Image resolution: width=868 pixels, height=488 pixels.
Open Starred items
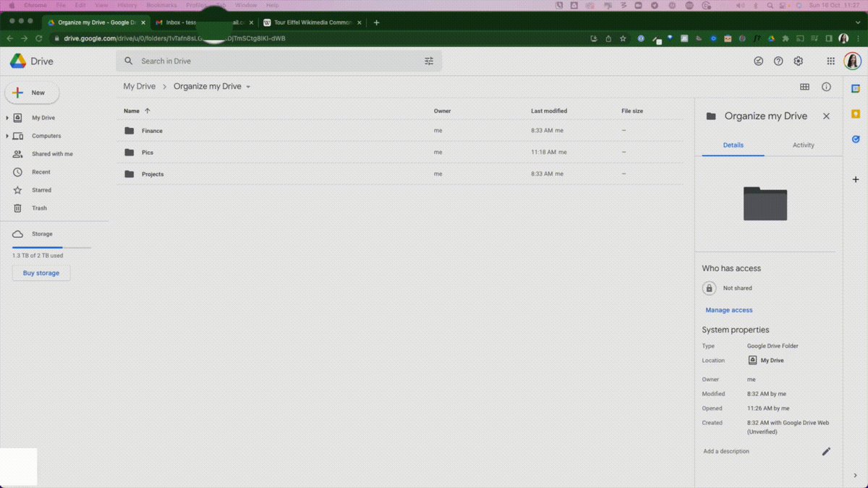point(41,190)
